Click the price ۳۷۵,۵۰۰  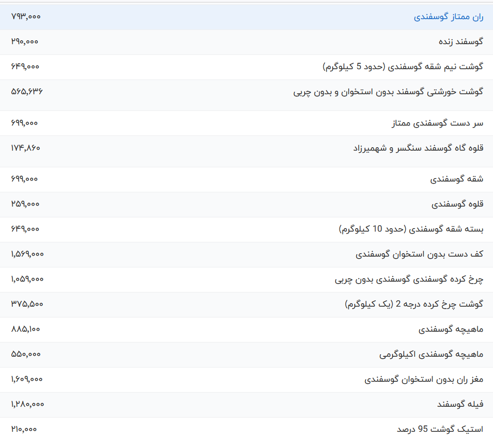pyautogui.click(x=27, y=304)
